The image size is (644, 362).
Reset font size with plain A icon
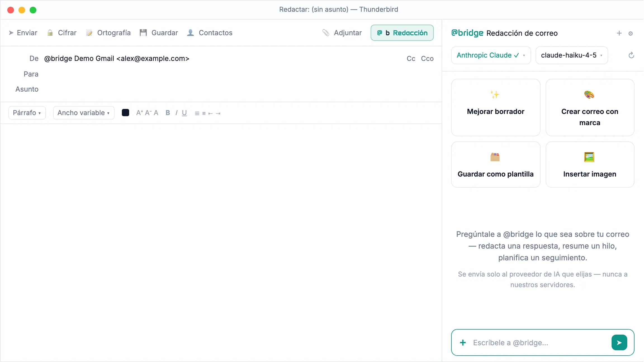[156, 113]
